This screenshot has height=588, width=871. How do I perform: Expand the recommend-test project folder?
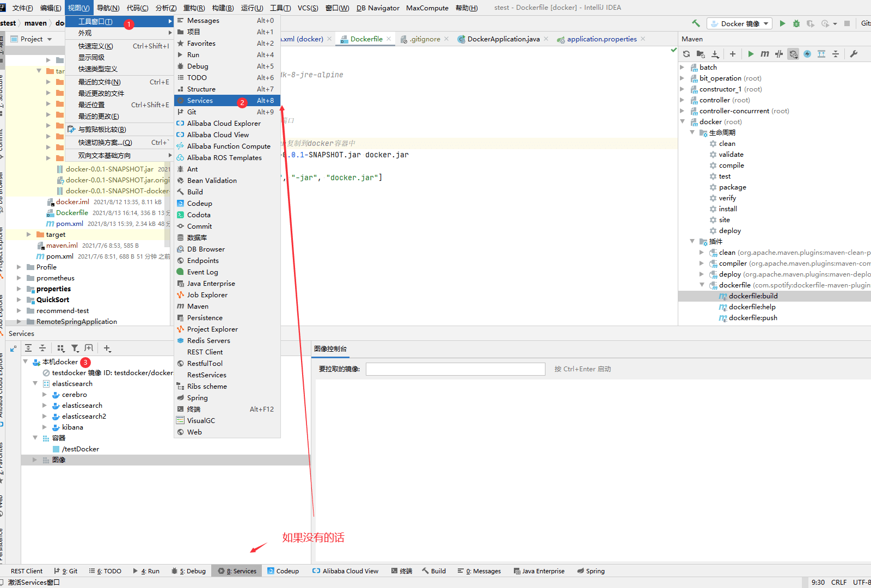19,311
